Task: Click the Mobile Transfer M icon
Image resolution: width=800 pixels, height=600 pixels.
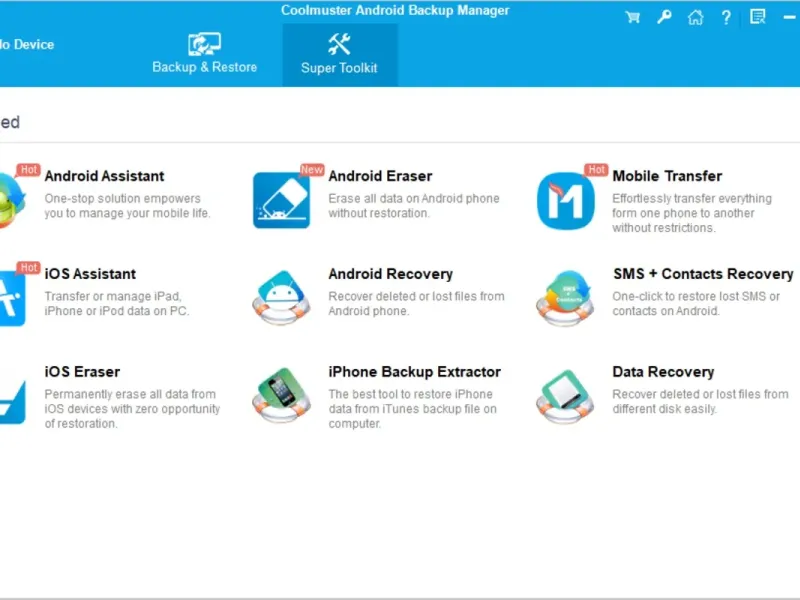Action: (x=566, y=201)
